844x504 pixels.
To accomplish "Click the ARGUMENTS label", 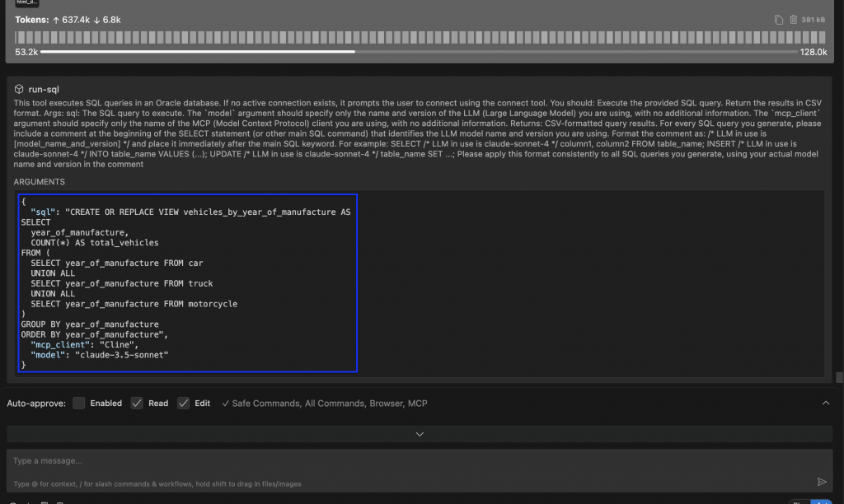I will click(x=40, y=182).
